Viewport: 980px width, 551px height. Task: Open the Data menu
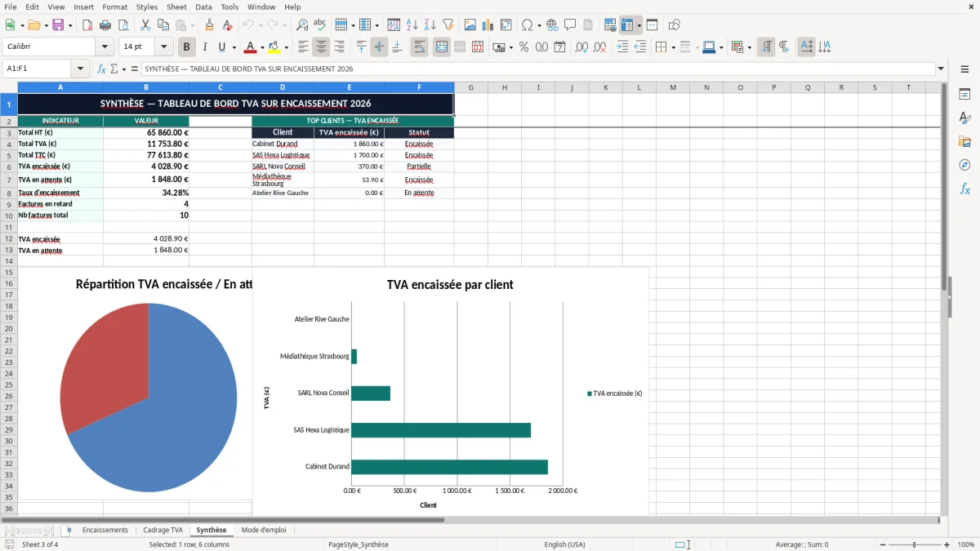[203, 7]
